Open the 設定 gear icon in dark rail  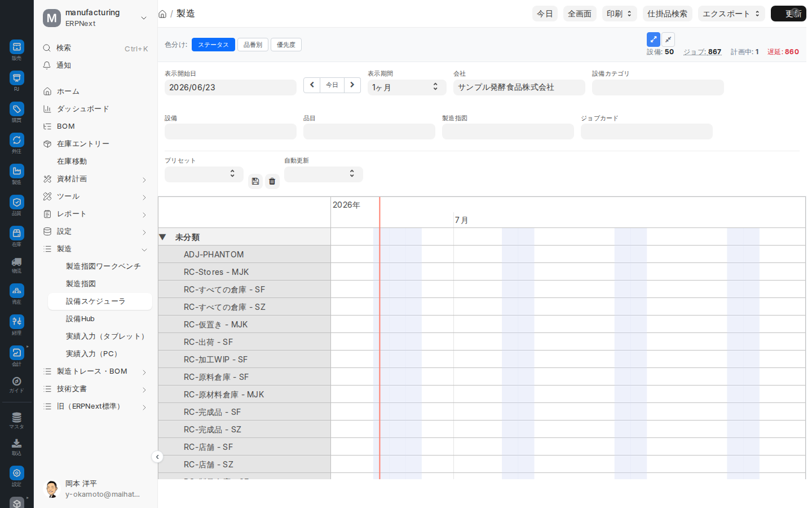click(x=17, y=473)
